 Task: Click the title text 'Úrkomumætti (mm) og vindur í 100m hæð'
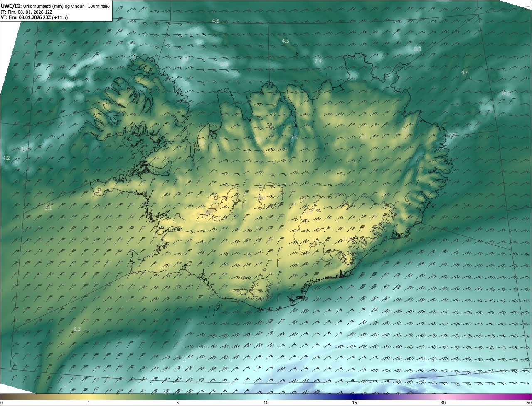66,6
